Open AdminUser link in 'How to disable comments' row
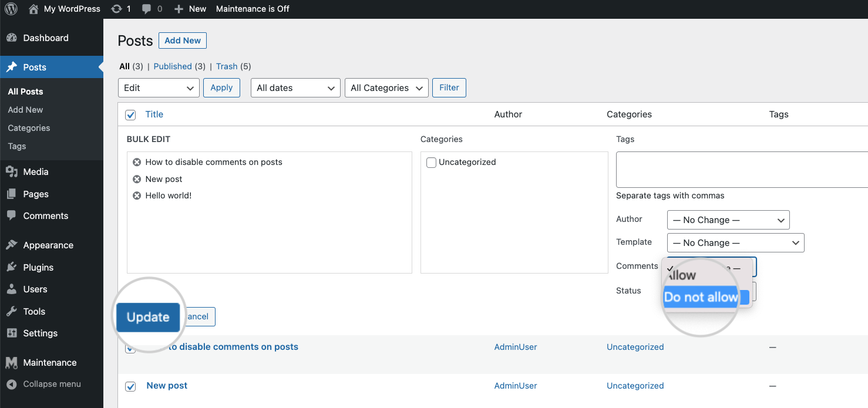Screen dimensions: 868x408 [516, 347]
